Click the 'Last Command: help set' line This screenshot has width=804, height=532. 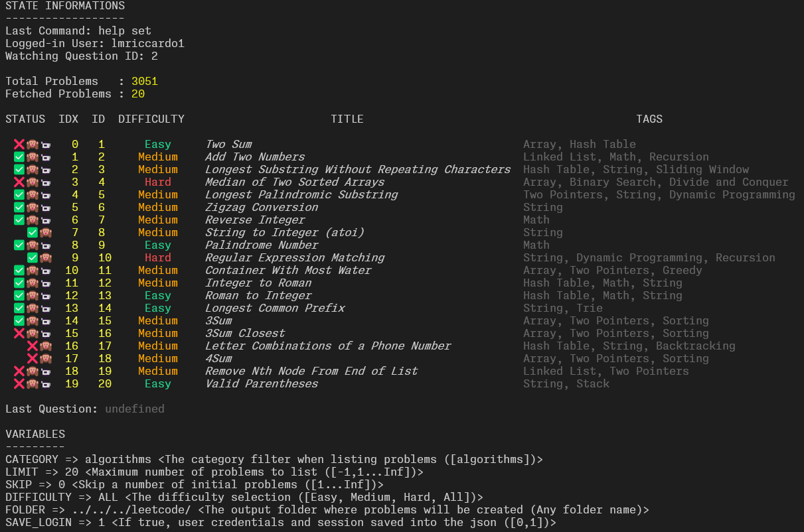pos(78,31)
